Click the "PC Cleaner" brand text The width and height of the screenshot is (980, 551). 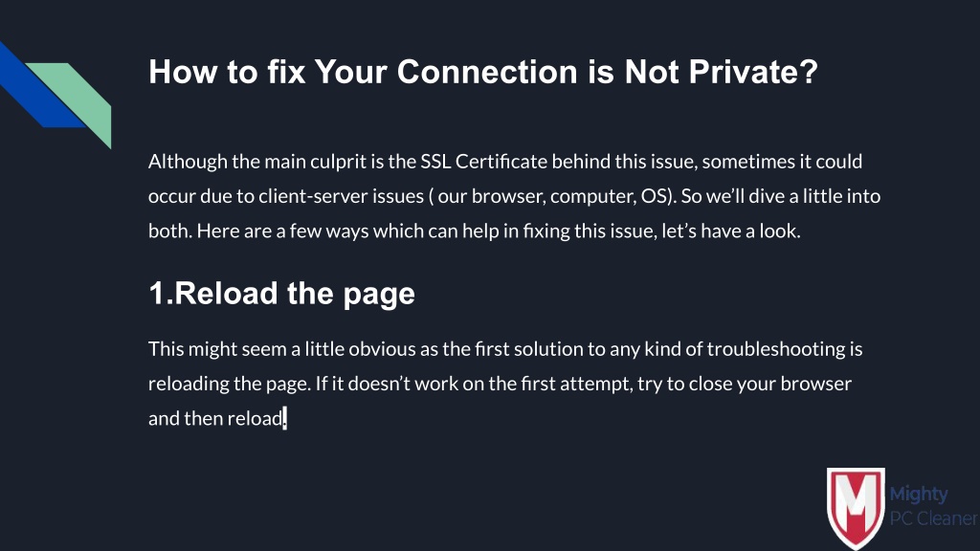click(x=934, y=518)
